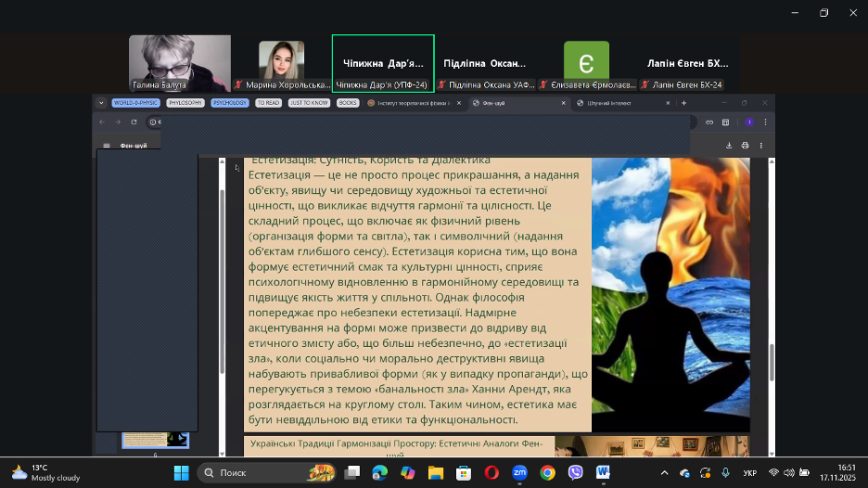Expand the PSYCHOLOGY tab group
Viewport: 868px width, 488px height.
click(x=229, y=103)
